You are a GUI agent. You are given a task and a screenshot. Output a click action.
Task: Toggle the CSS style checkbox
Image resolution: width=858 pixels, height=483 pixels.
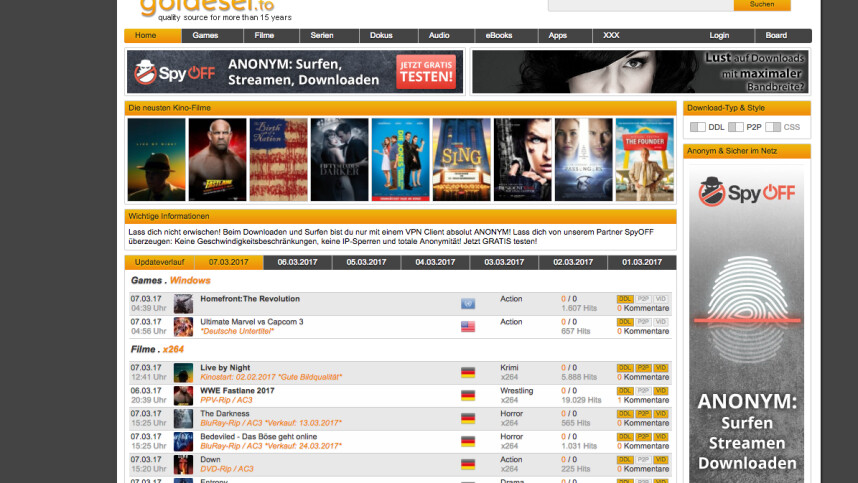(773, 127)
